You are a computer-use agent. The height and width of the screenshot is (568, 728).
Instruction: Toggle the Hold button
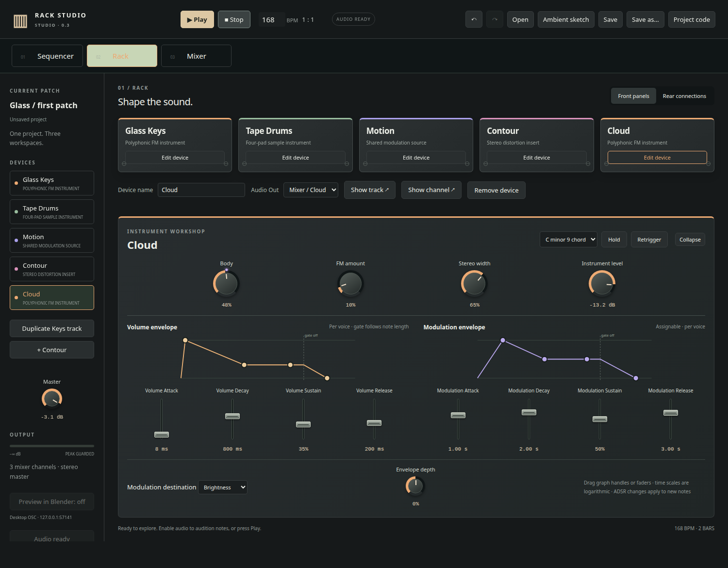point(614,240)
